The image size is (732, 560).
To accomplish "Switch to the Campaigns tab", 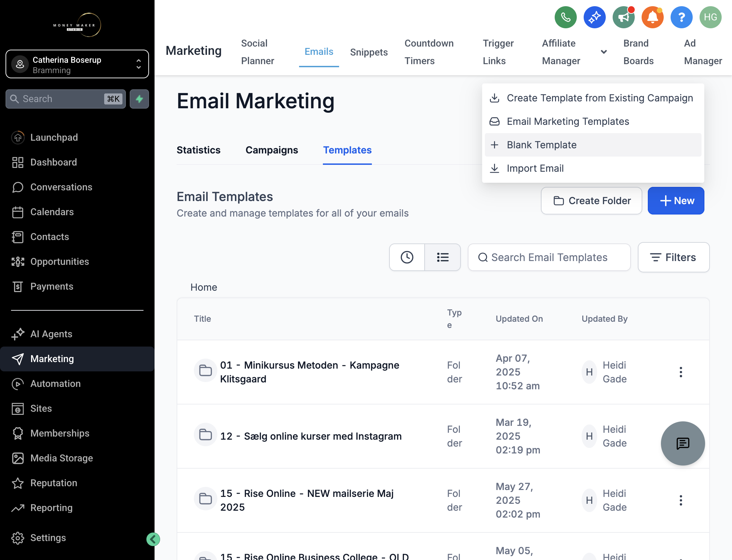I will 272,150.
